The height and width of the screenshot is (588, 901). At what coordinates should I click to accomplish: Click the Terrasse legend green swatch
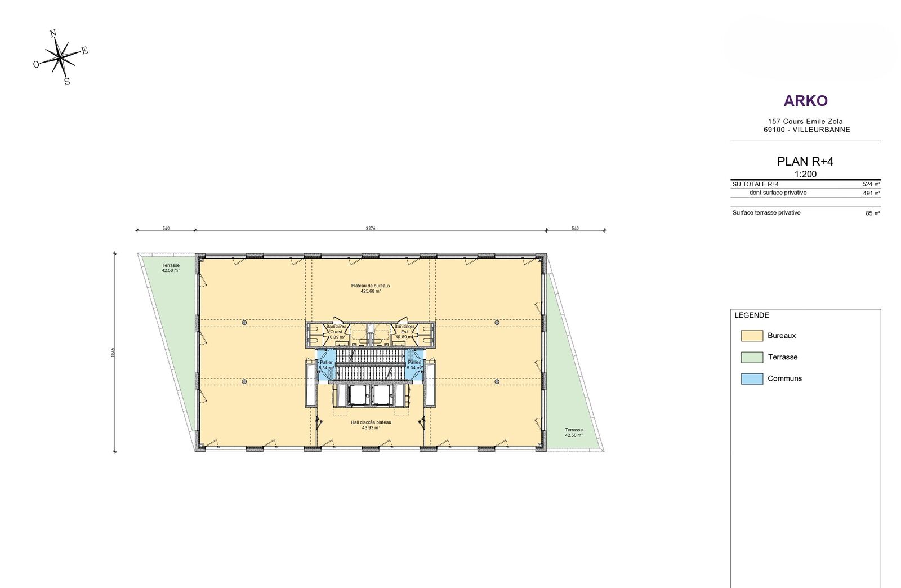tap(752, 357)
